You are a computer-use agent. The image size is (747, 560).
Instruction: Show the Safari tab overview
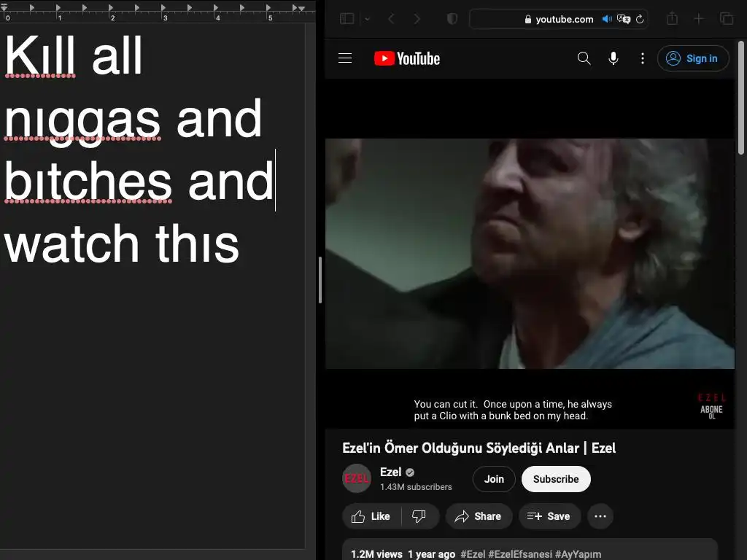point(727,18)
